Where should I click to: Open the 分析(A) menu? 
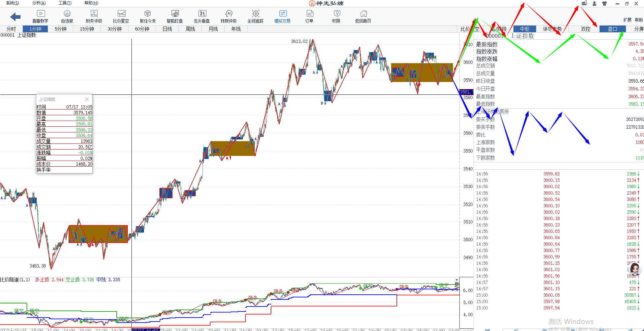tap(39, 3)
